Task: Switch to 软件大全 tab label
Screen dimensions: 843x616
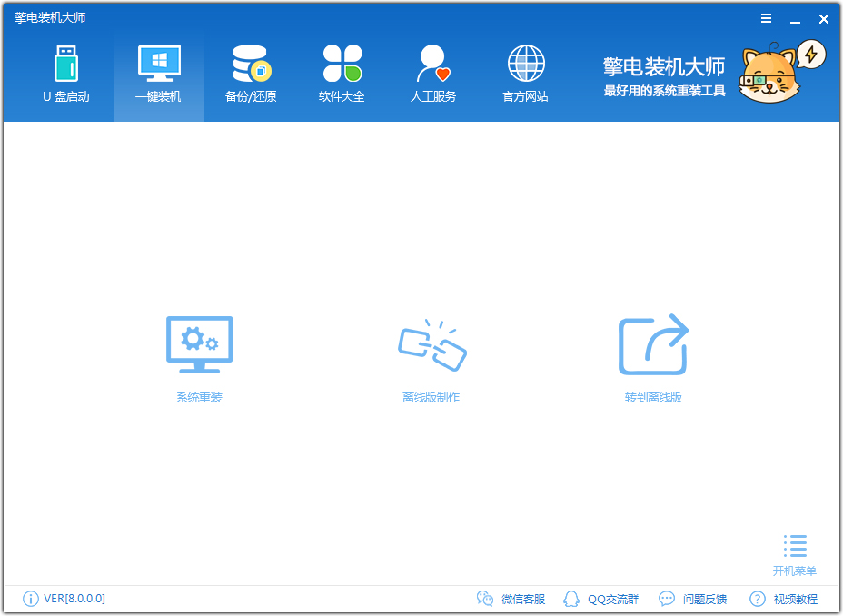Action: [342, 96]
